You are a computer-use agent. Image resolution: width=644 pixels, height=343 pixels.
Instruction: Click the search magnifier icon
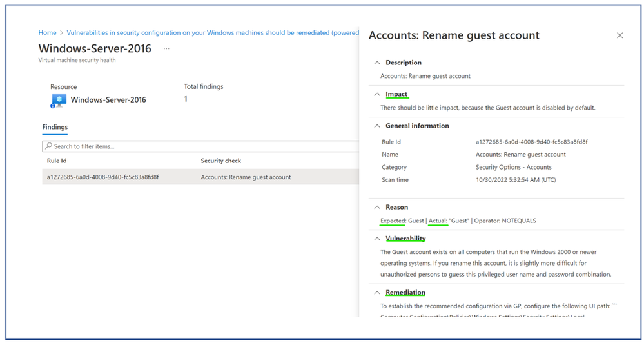pyautogui.click(x=49, y=146)
